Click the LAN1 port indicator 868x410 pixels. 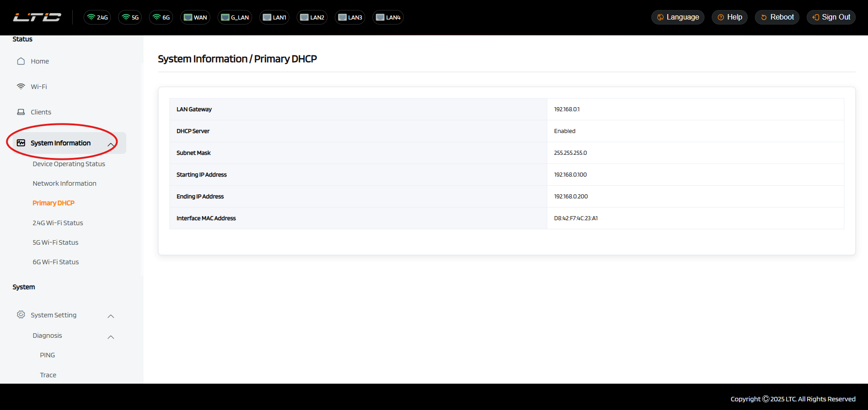pos(274,17)
